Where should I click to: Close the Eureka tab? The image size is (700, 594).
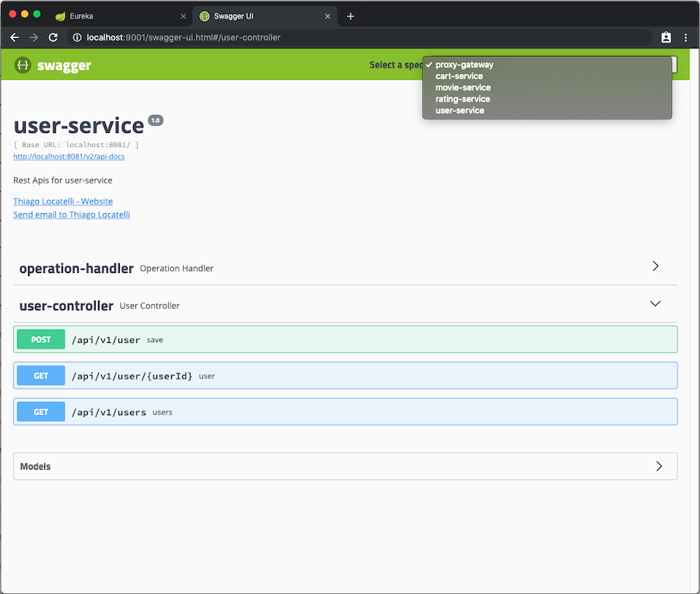[183, 16]
